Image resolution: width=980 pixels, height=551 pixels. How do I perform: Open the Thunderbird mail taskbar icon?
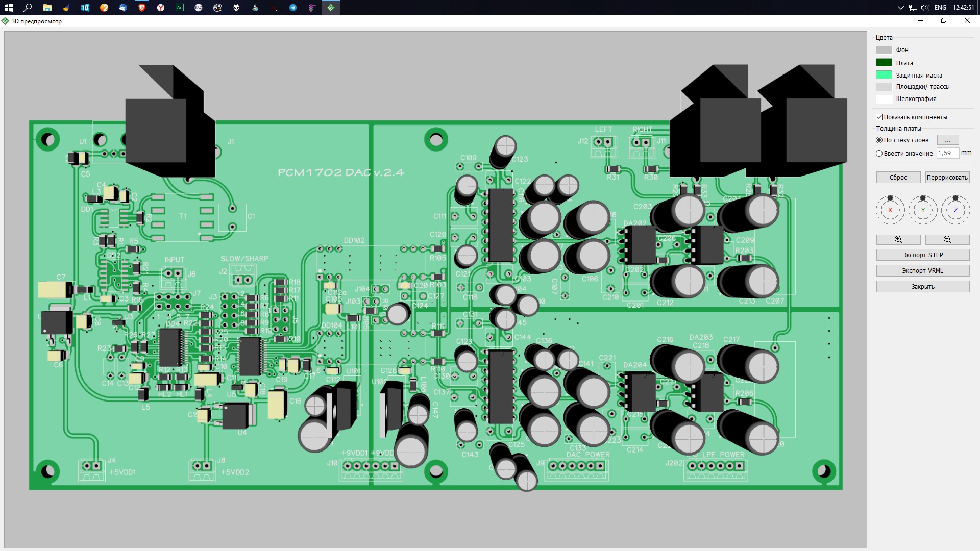click(x=123, y=8)
